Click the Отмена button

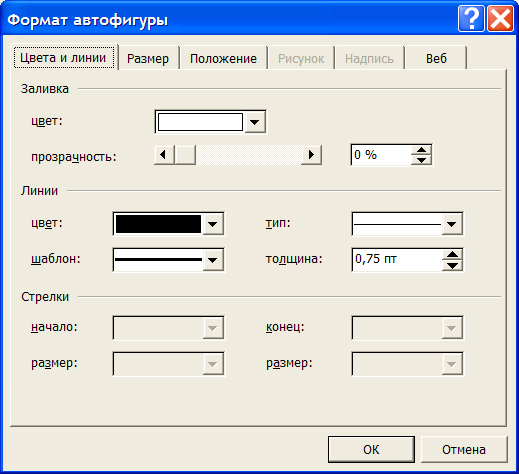point(464,449)
